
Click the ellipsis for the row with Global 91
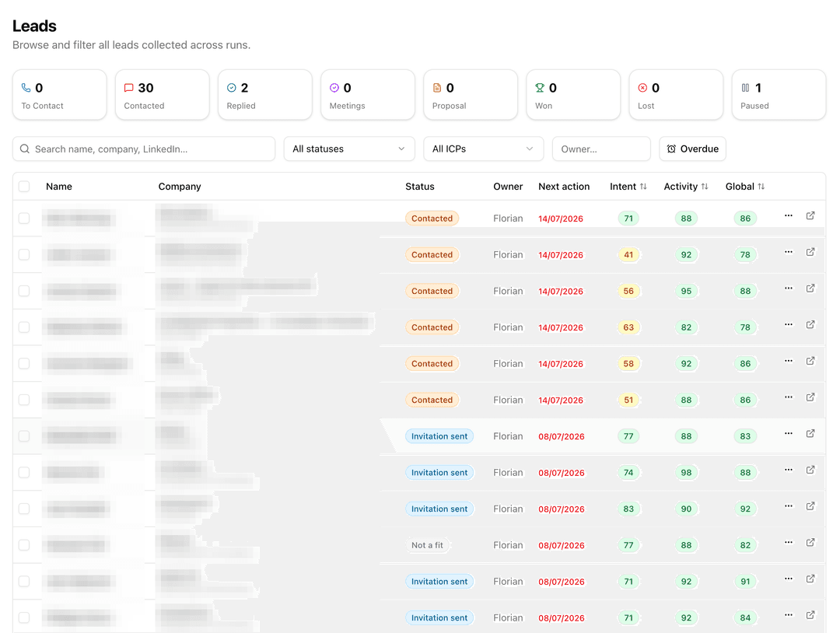(788, 579)
